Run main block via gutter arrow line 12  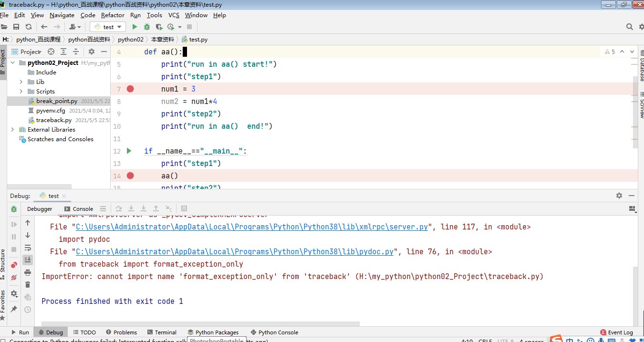tap(129, 151)
